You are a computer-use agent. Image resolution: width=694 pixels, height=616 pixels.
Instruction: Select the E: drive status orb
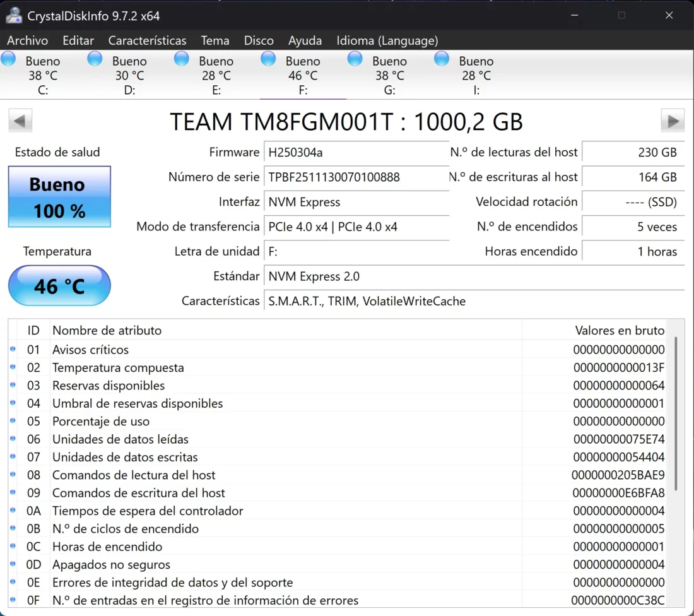[x=182, y=59]
